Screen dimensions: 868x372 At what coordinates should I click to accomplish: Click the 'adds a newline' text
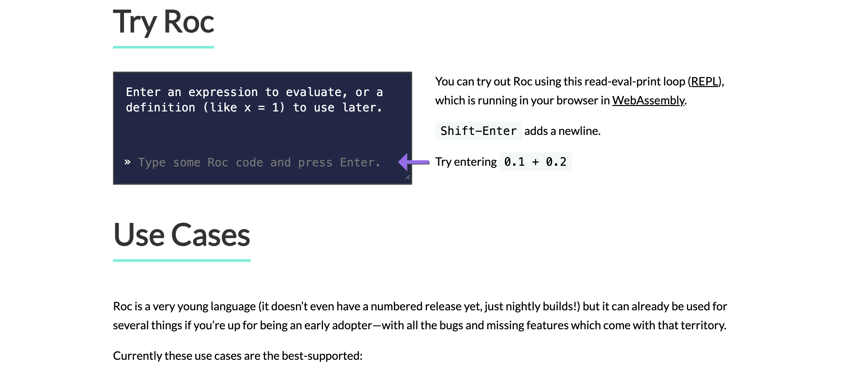pyautogui.click(x=562, y=131)
